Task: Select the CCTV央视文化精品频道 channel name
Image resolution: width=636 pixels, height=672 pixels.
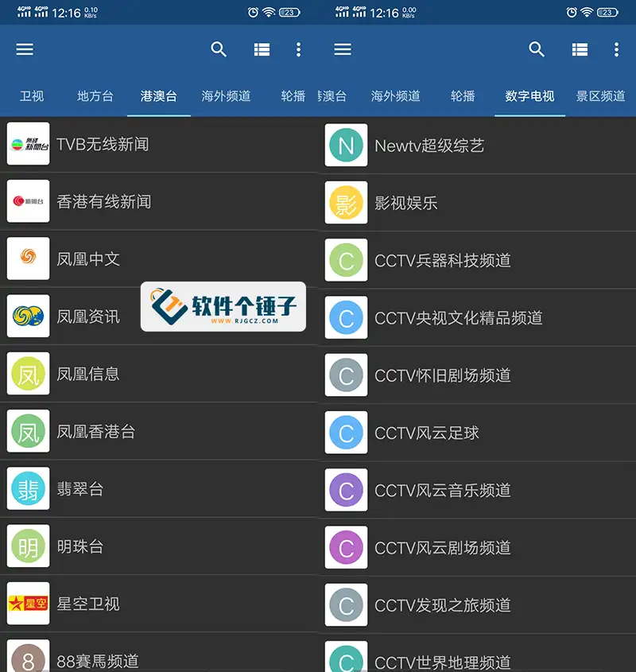Action: pyautogui.click(x=459, y=318)
